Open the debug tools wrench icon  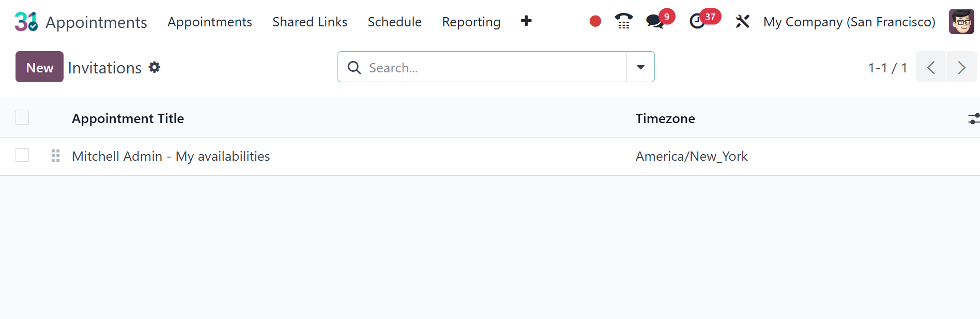pyautogui.click(x=742, y=22)
